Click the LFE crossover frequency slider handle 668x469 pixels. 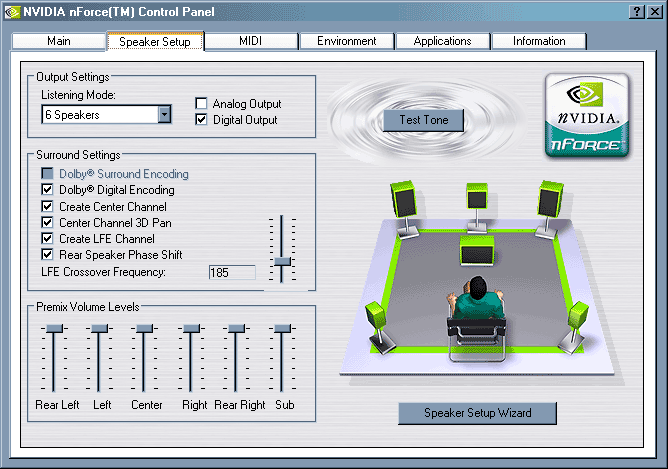click(282, 262)
